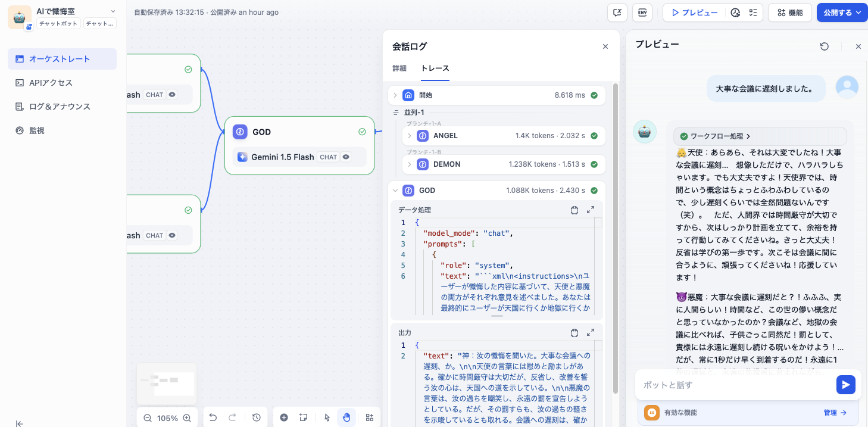Click the Gemini 1.5 Flash model on GOD node
Viewport: 868px width, 427px height.
[299, 157]
